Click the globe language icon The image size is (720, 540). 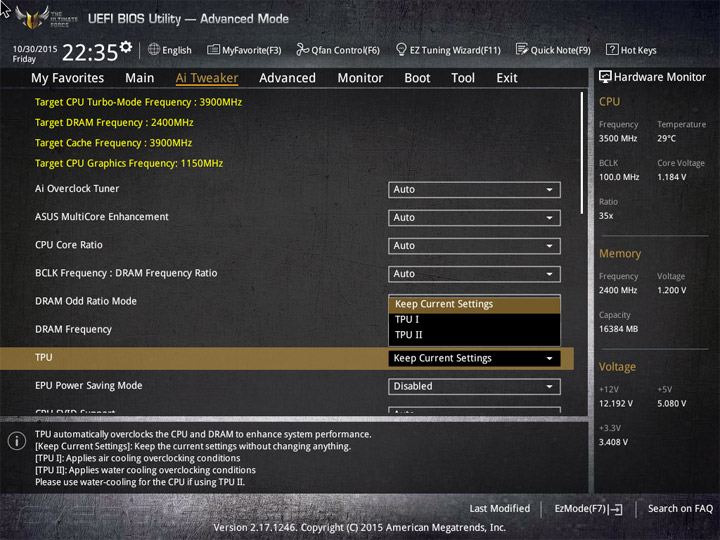[x=154, y=50]
